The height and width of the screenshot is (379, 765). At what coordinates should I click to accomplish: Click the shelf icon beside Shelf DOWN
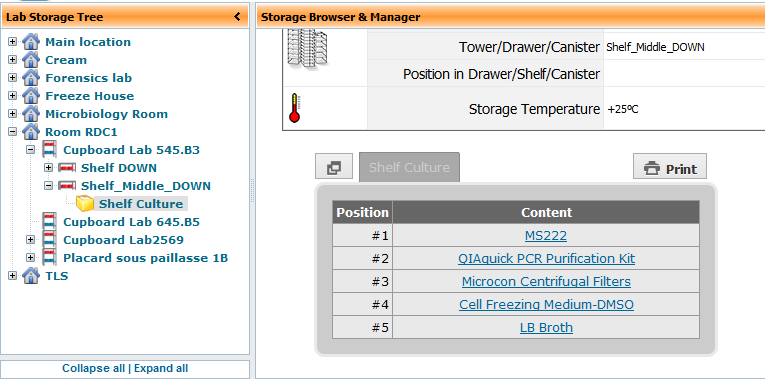pyautogui.click(x=67, y=168)
